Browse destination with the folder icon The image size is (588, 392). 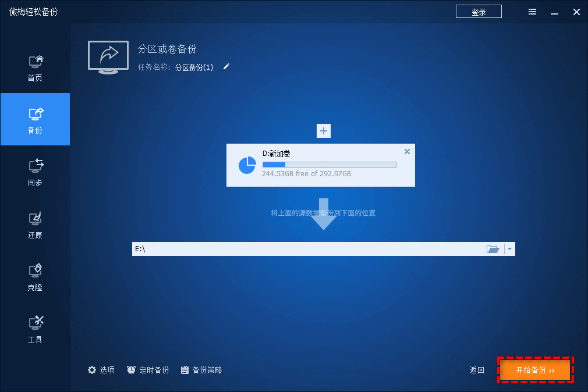click(x=493, y=249)
